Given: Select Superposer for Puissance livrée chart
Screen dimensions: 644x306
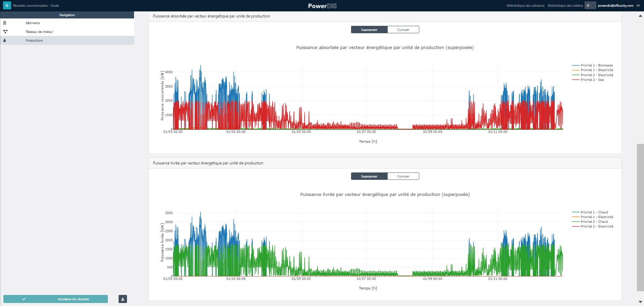Looking at the screenshot, I should 369,176.
